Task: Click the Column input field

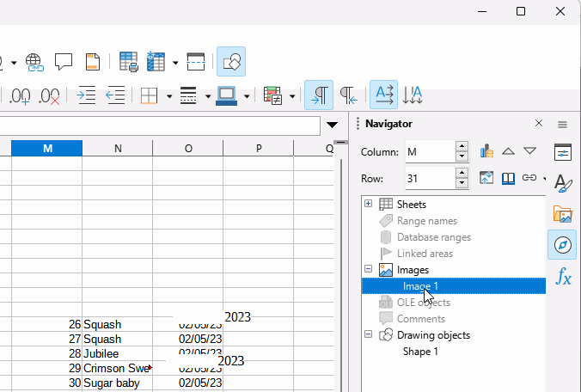Action: pyautogui.click(x=431, y=151)
